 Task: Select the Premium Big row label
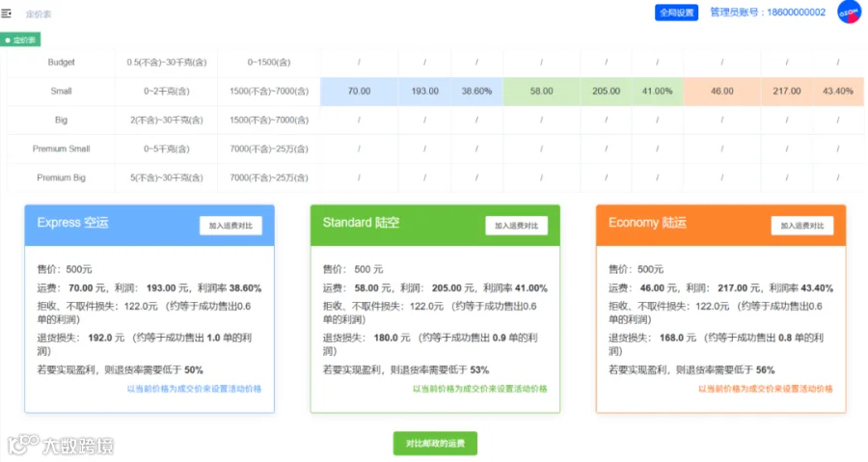pos(62,177)
